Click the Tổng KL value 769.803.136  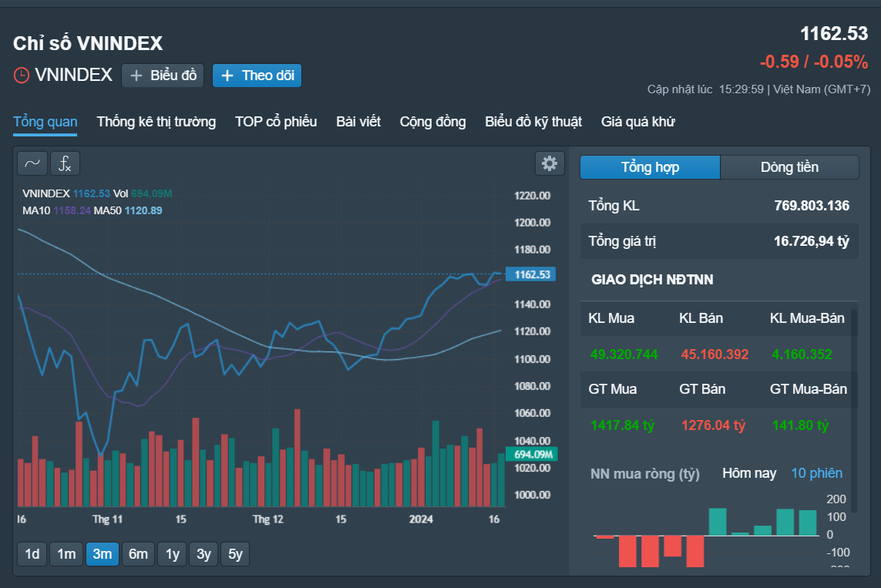[x=812, y=206]
